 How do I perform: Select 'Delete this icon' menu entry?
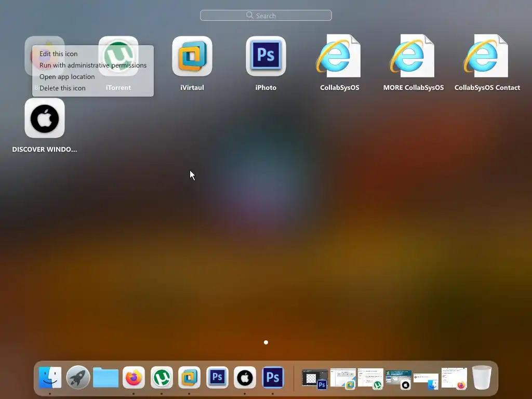(62, 88)
